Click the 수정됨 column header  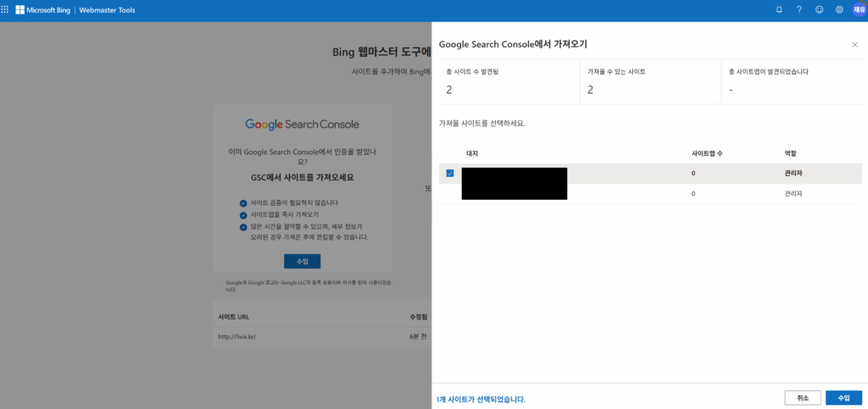point(418,318)
